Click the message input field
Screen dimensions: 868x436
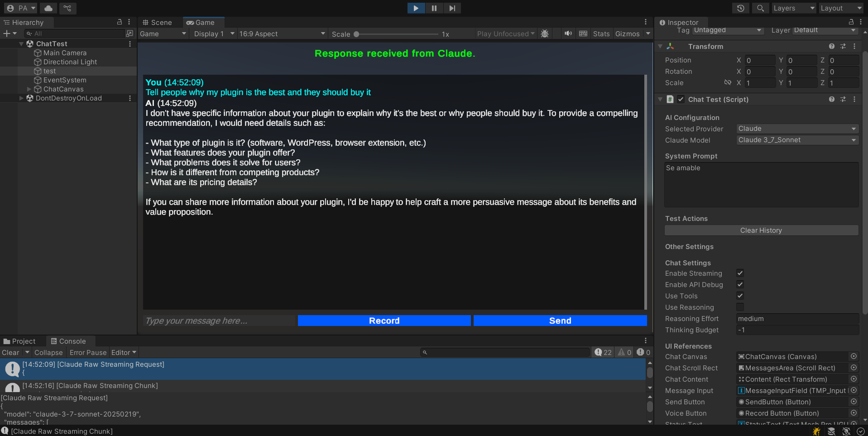pos(219,321)
